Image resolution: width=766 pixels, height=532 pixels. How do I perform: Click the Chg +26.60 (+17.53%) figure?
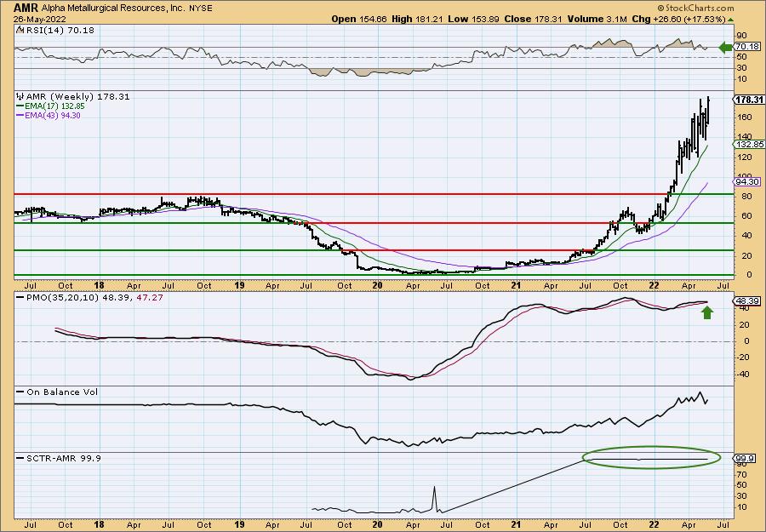(678, 19)
